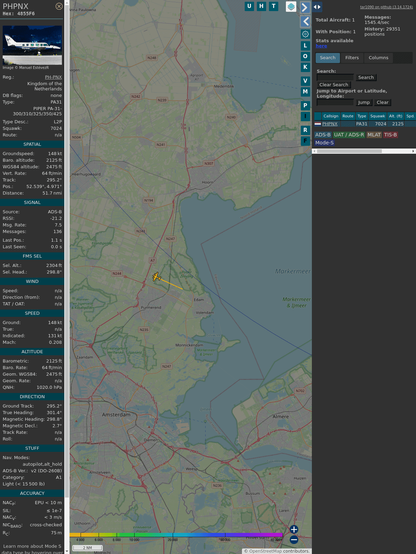Zoom out with the minus button
The width and height of the screenshot is (416, 554).
click(x=294, y=540)
